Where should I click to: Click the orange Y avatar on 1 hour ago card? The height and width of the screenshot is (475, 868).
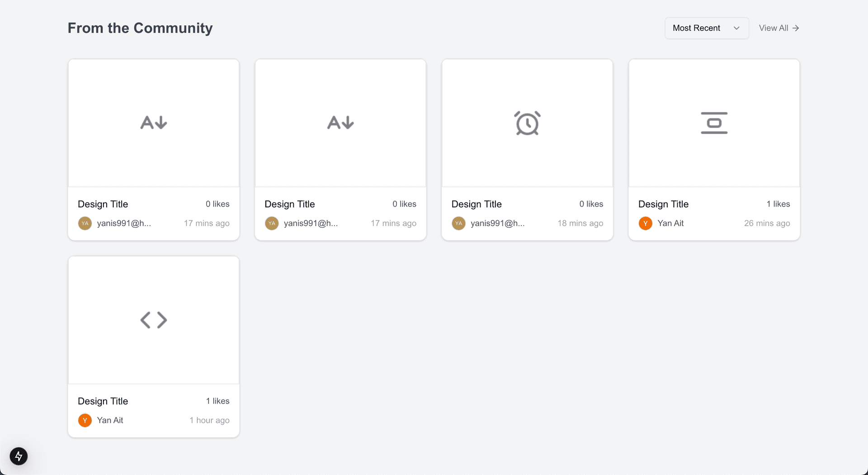pos(85,420)
